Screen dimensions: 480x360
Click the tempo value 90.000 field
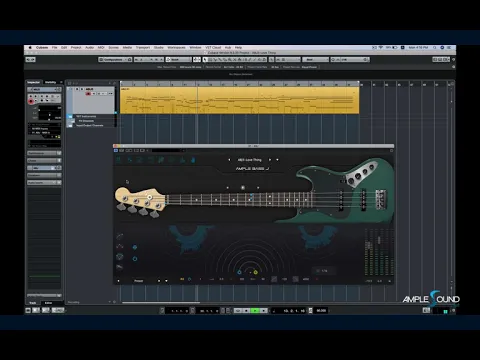(321, 311)
